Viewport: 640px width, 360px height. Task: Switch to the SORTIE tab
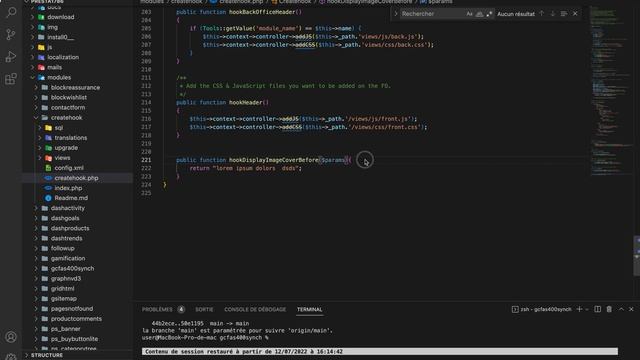[x=204, y=309]
